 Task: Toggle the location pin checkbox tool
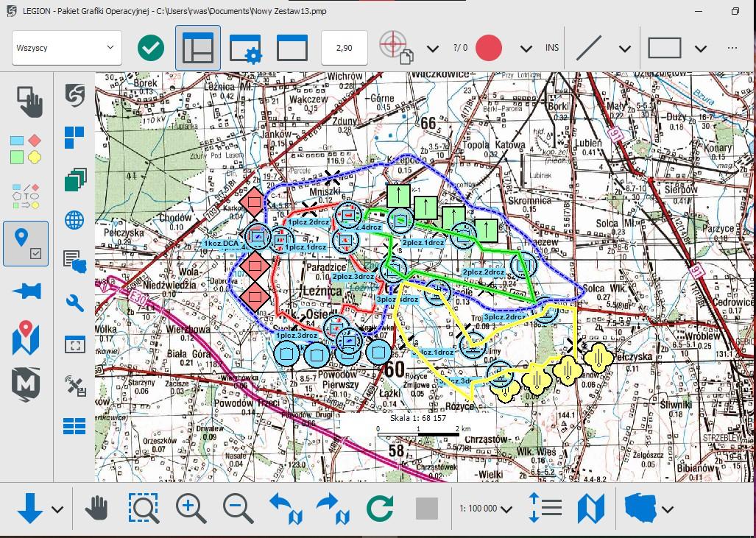click(26, 243)
